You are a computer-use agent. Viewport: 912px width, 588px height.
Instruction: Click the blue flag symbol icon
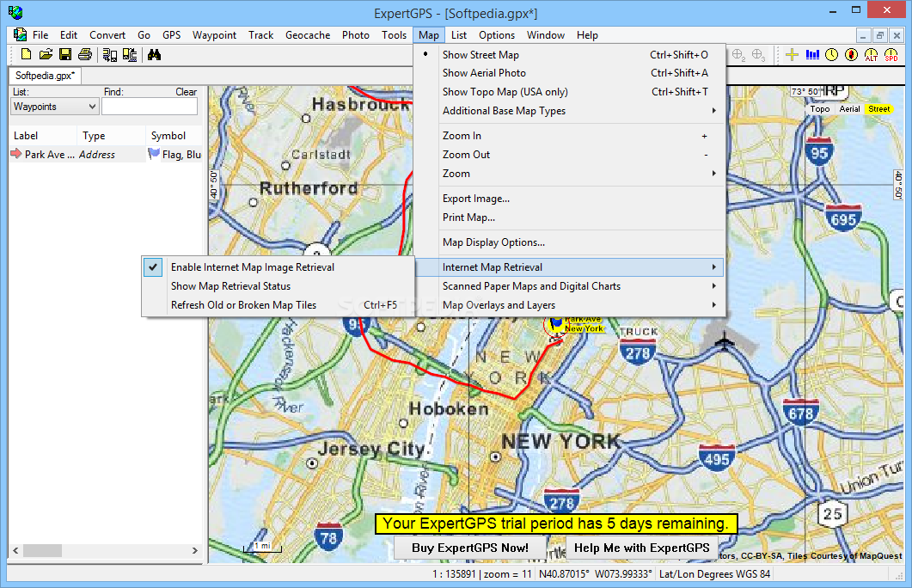[x=154, y=154]
